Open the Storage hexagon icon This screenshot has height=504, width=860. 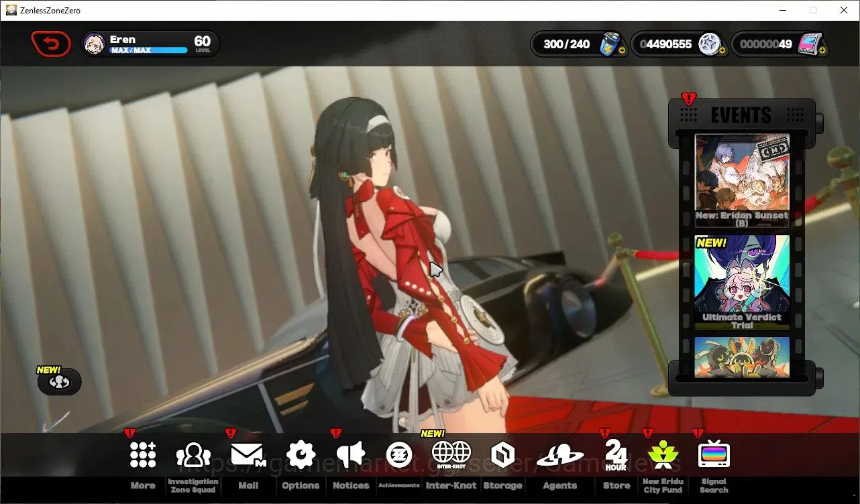[502, 456]
